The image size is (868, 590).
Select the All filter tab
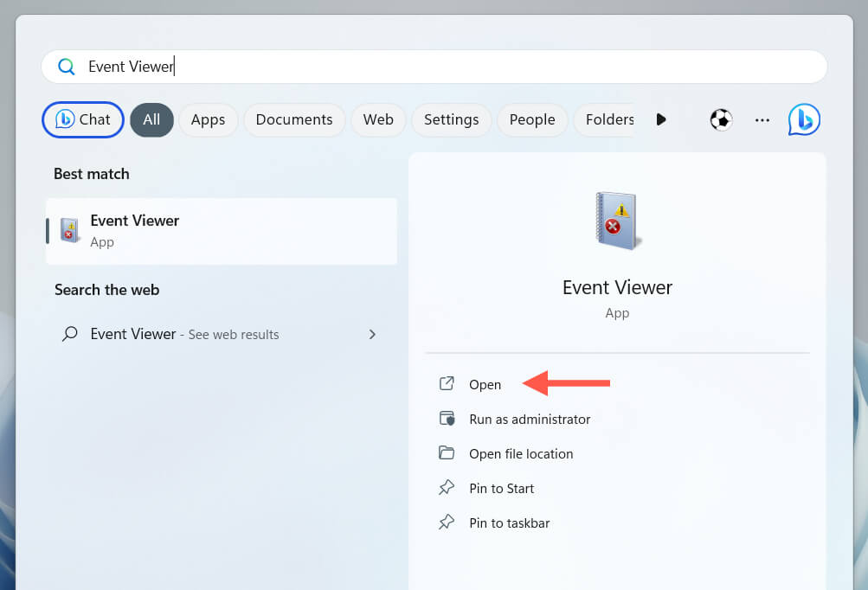tap(151, 119)
